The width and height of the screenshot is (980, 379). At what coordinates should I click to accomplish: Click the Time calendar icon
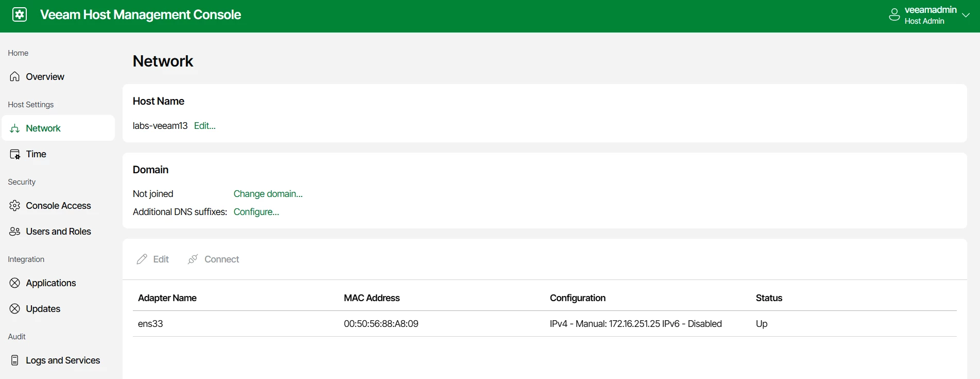pos(15,154)
